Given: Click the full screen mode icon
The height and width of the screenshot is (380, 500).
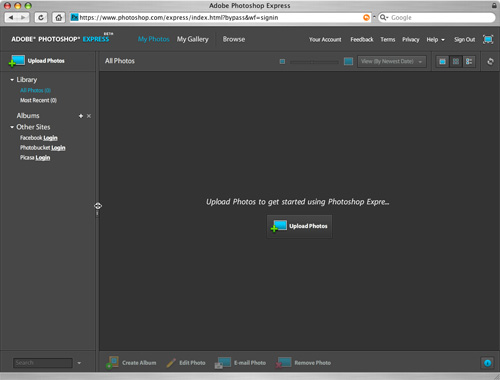Looking at the screenshot, I should click(488, 39).
